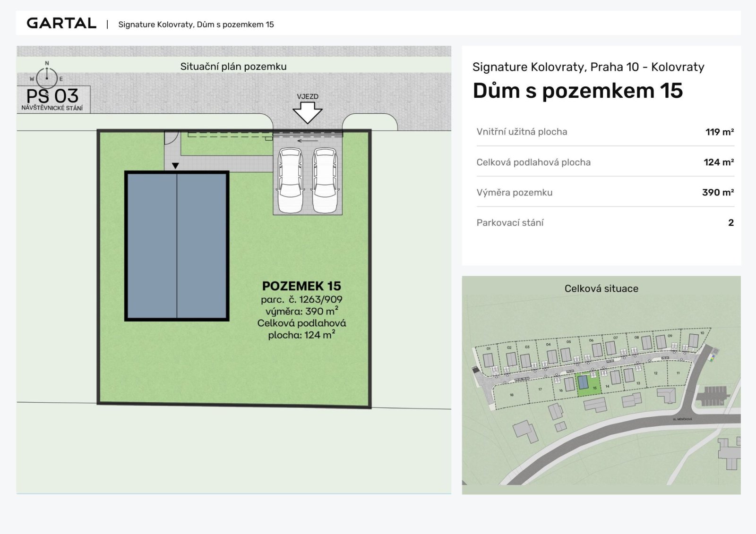Click the GARTAL logo
The image size is (756, 534).
[61, 23]
